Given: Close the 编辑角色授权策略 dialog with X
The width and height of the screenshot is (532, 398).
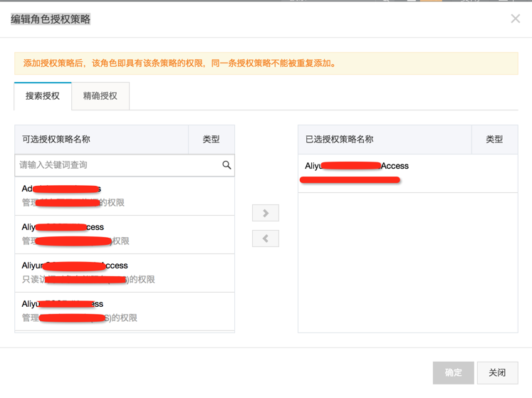Looking at the screenshot, I should point(516,19).
